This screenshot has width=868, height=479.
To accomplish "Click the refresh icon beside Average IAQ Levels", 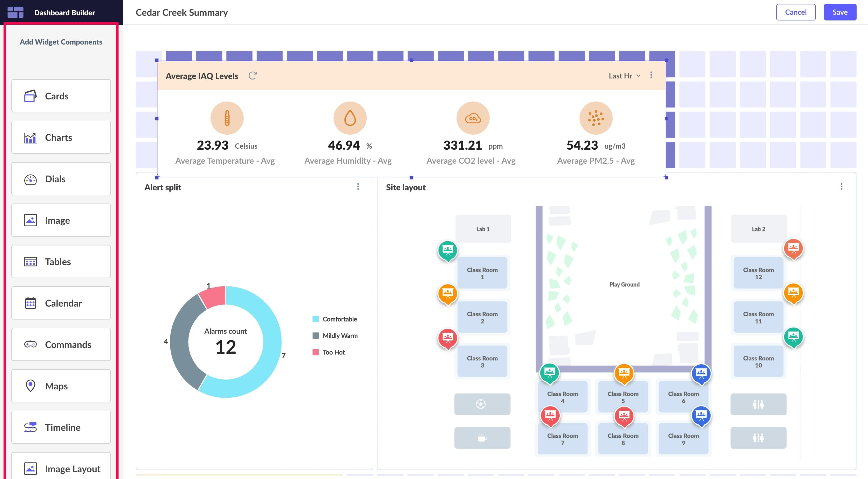I will [x=252, y=76].
